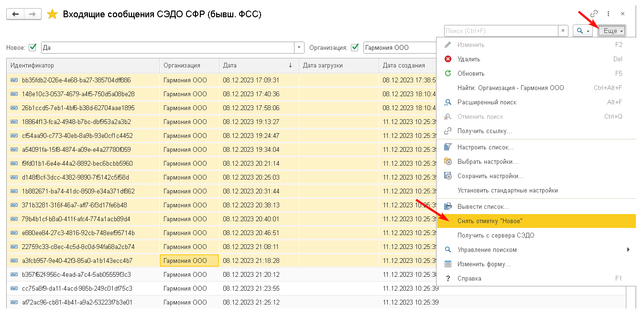Expand the Новое value dropdown arrow
The height and width of the screenshot is (317, 644).
click(299, 47)
